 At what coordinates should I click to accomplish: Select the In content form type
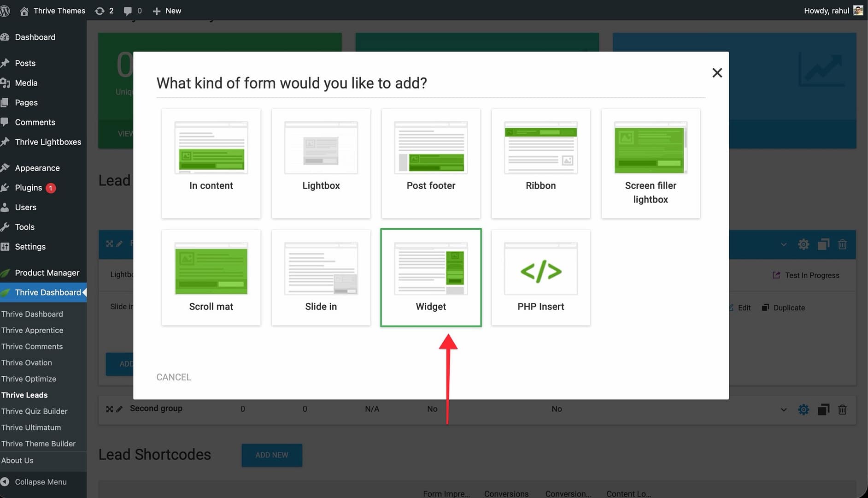point(211,163)
